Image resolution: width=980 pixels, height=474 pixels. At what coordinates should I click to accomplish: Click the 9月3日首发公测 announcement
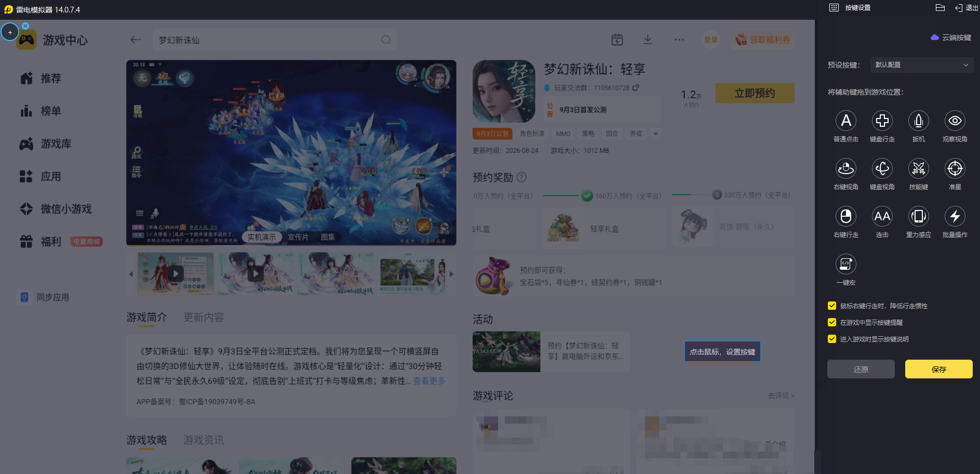[602, 110]
